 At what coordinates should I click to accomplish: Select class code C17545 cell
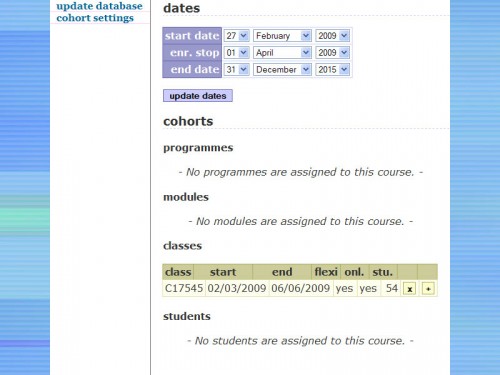click(184, 288)
